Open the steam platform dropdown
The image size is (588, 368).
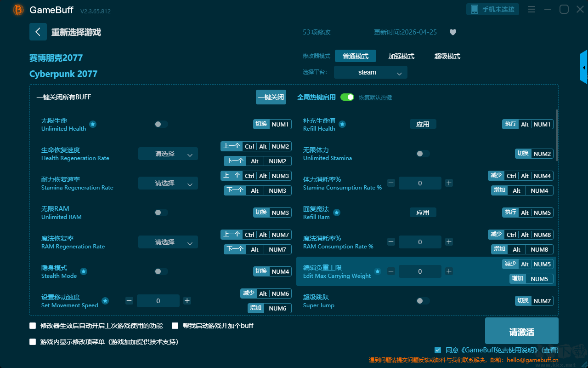(371, 72)
